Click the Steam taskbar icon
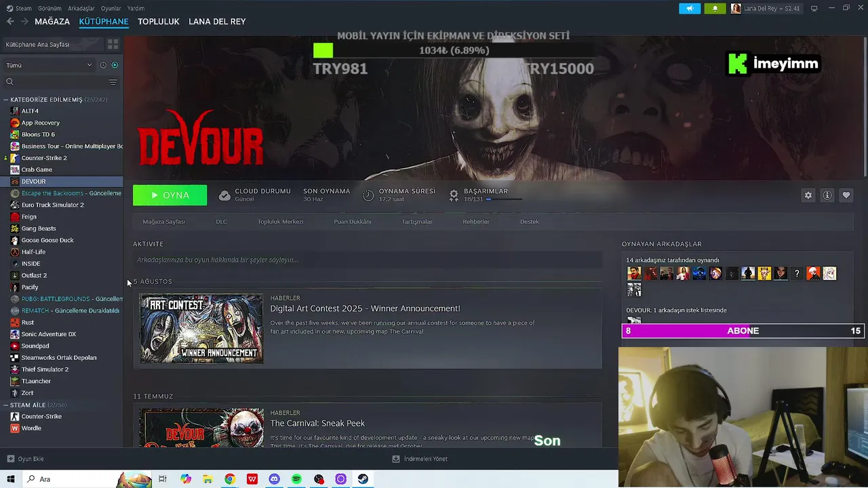The image size is (868, 488). pos(363,479)
